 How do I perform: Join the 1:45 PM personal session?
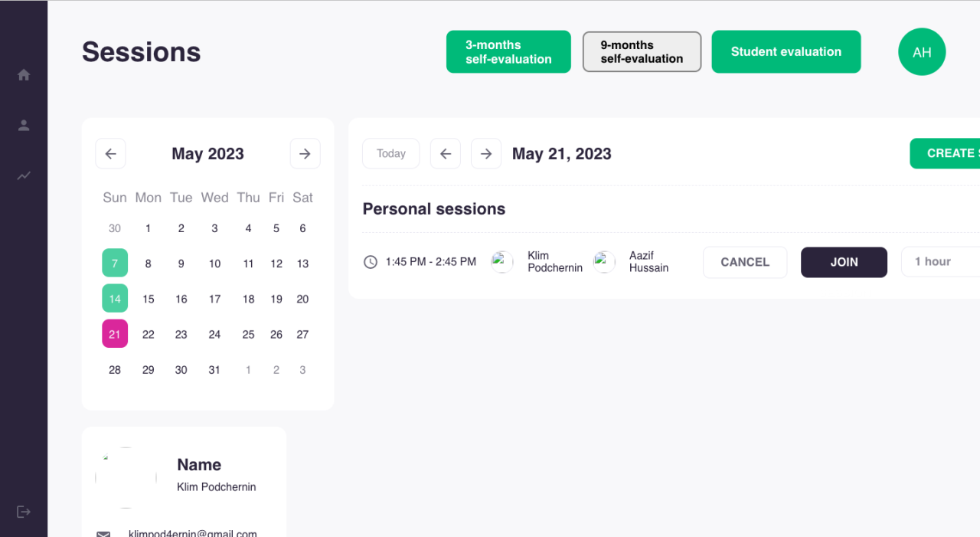(844, 262)
